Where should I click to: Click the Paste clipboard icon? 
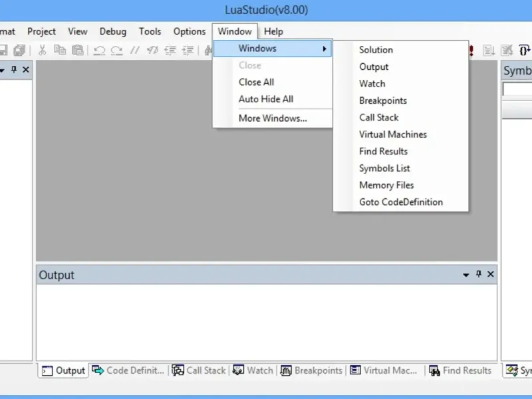click(78, 51)
